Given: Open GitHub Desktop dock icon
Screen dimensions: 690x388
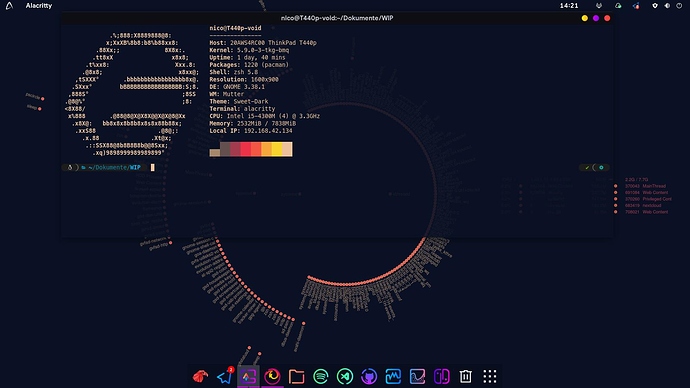Looking at the screenshot, I should pyautogui.click(x=369, y=377).
